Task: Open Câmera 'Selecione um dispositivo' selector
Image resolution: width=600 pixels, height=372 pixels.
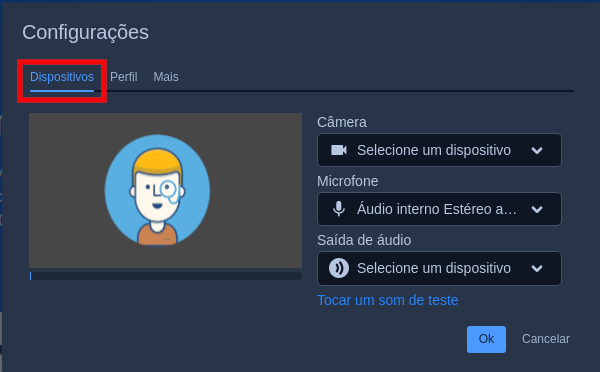Action: tap(439, 150)
